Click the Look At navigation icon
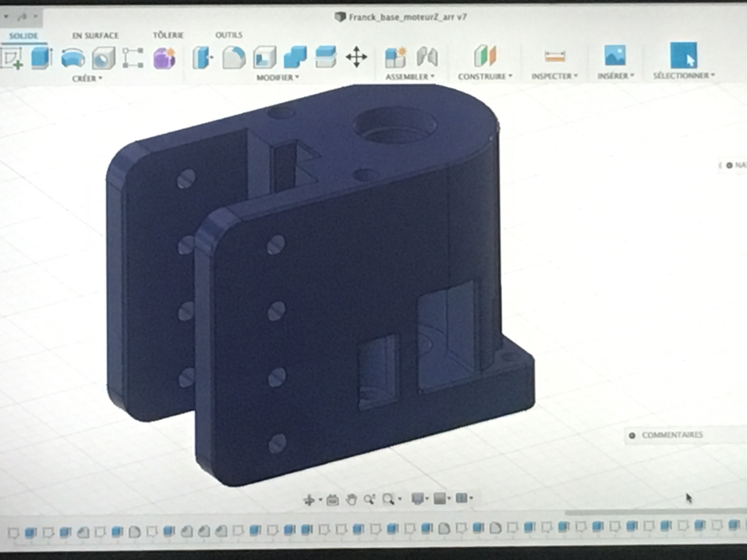Screen dimensions: 747x560 click(x=333, y=499)
